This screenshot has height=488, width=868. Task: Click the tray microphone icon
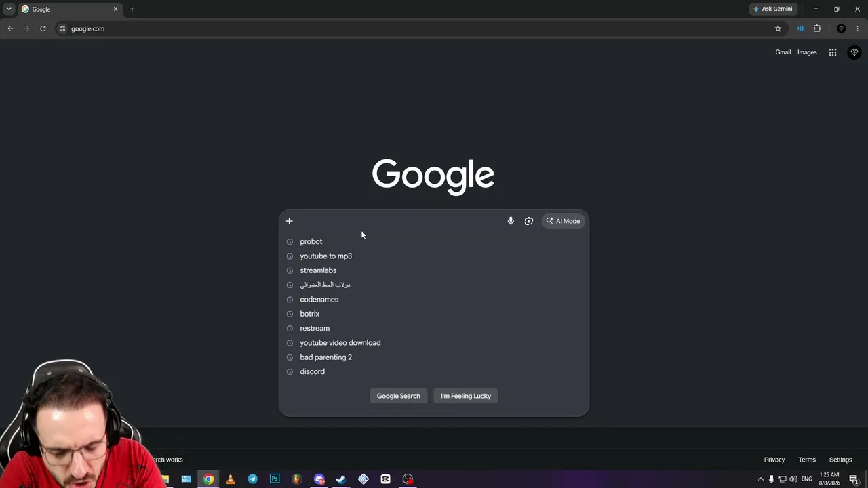pyautogui.click(x=771, y=479)
